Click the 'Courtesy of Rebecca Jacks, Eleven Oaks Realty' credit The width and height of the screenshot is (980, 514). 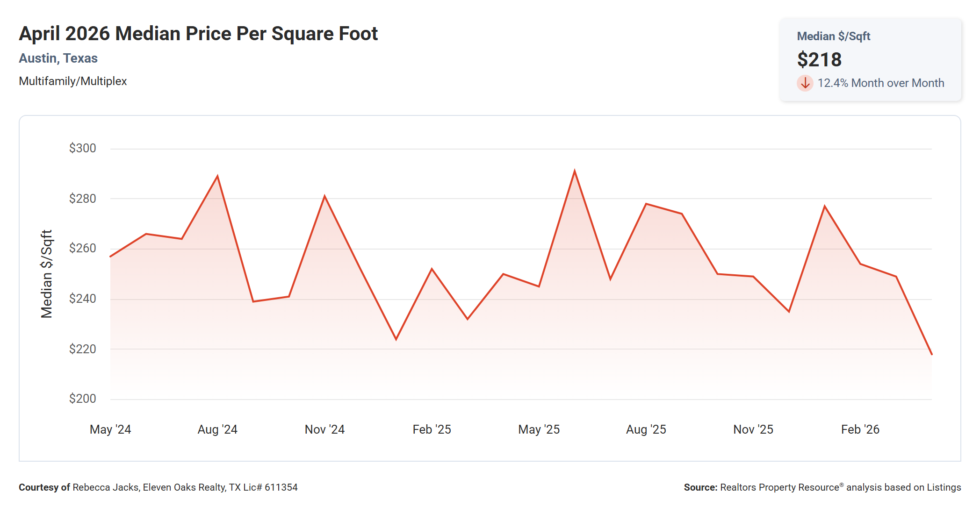(x=158, y=487)
